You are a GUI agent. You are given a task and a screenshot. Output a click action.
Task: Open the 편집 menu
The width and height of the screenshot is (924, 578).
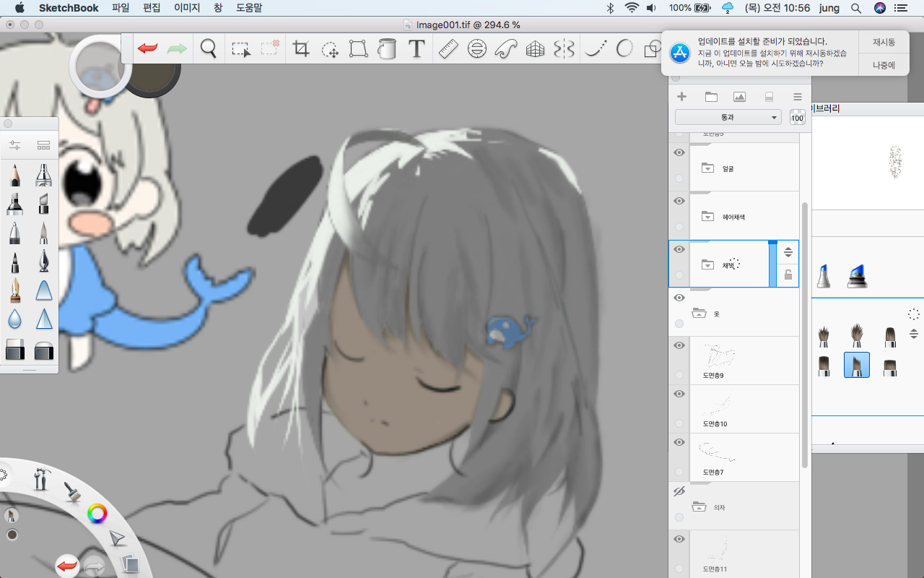(x=152, y=8)
